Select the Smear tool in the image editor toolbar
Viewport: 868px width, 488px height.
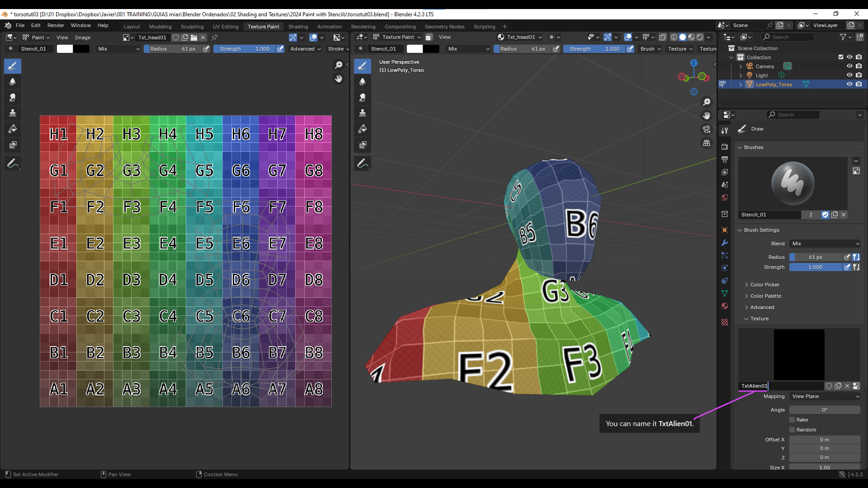coord(13,98)
